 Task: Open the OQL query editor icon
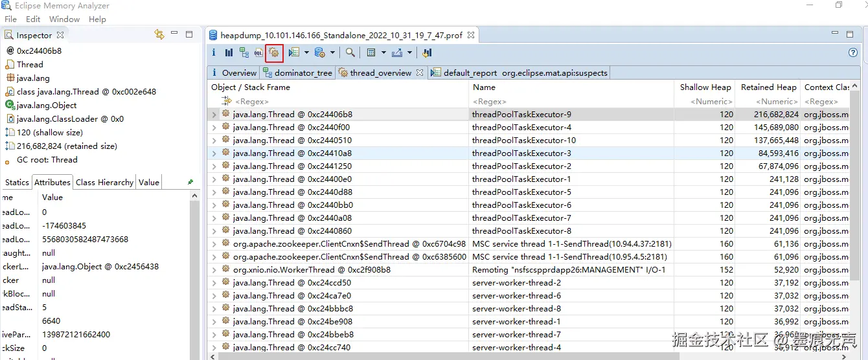tap(259, 52)
